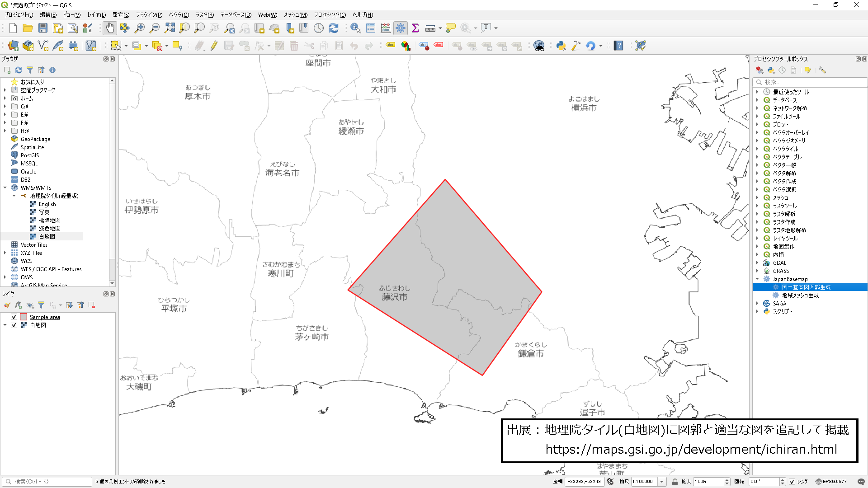Select the Pan Map hand tool
The width and height of the screenshot is (868, 488).
pos(110,28)
